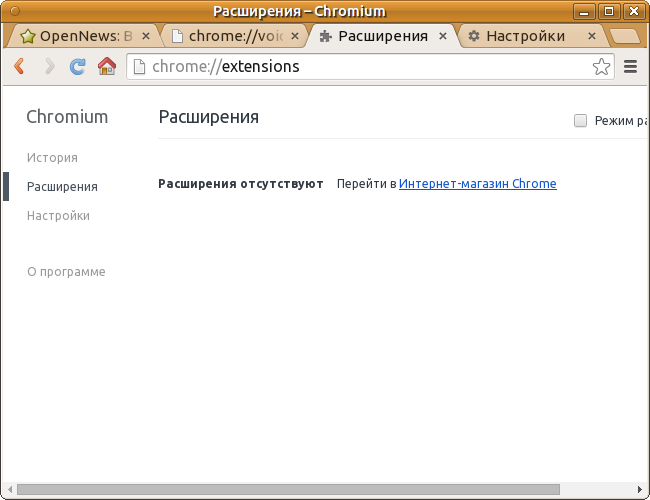Close the Расширения tab
Image resolution: width=650 pixels, height=500 pixels.
[x=443, y=36]
